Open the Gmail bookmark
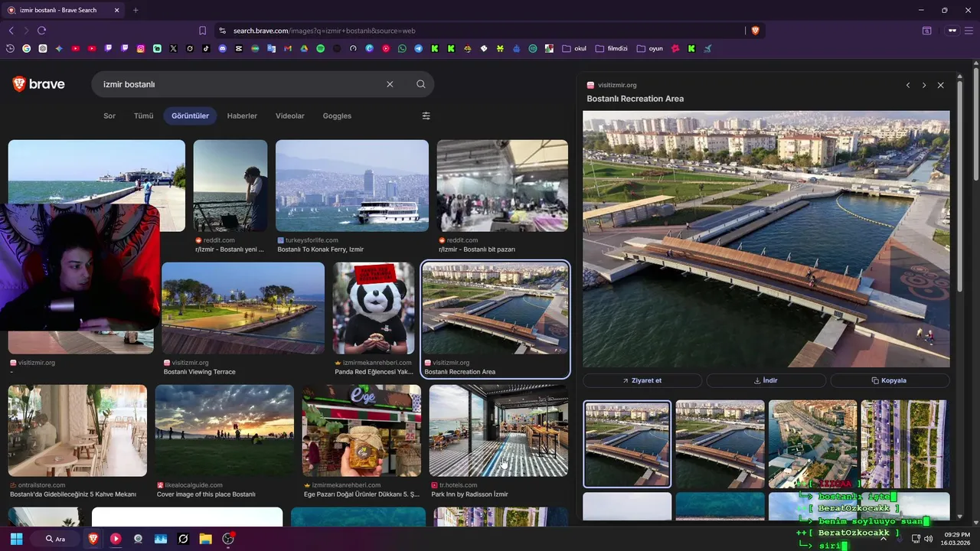This screenshot has height=551, width=980. (x=288, y=48)
